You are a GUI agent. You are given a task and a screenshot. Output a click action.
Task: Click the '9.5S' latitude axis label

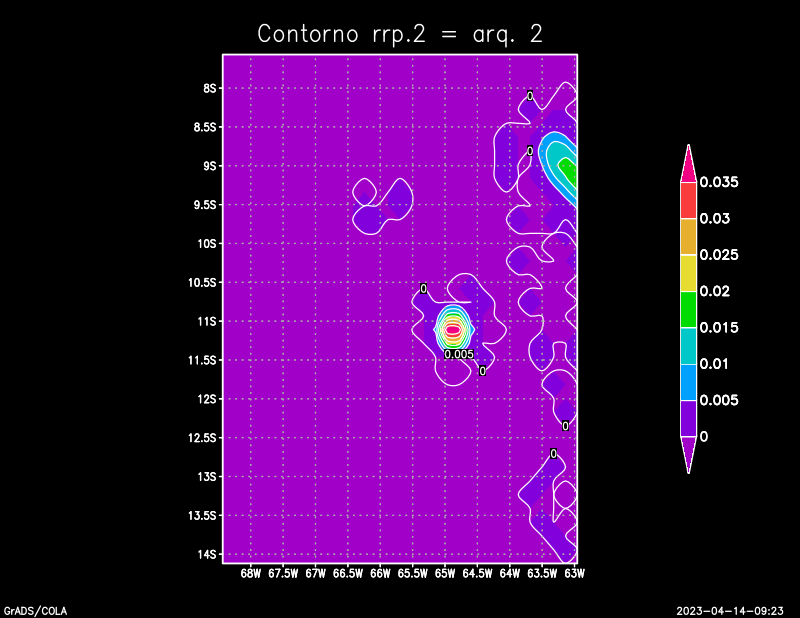205,205
